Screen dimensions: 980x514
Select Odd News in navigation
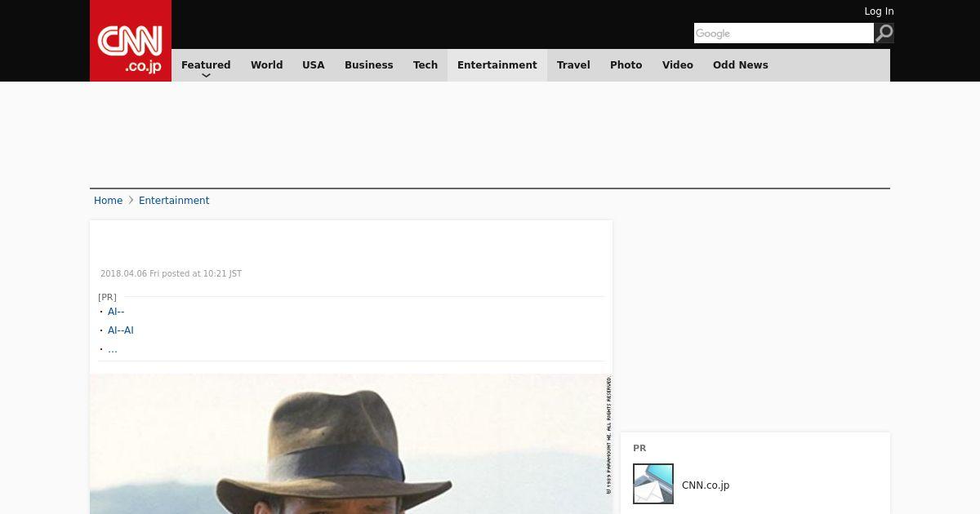pyautogui.click(x=741, y=65)
